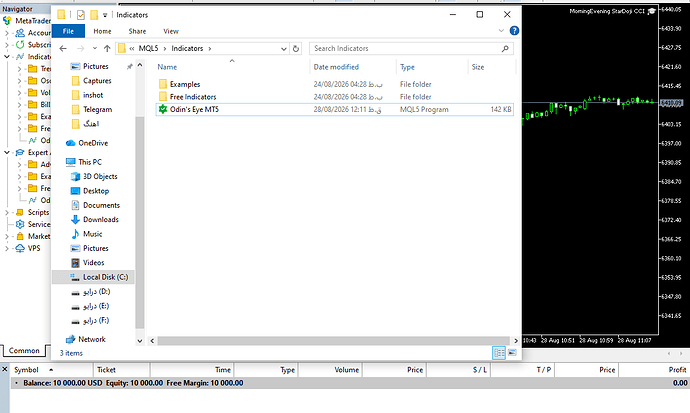Open the Home ribbon tab
The width and height of the screenshot is (690, 413).
(102, 31)
